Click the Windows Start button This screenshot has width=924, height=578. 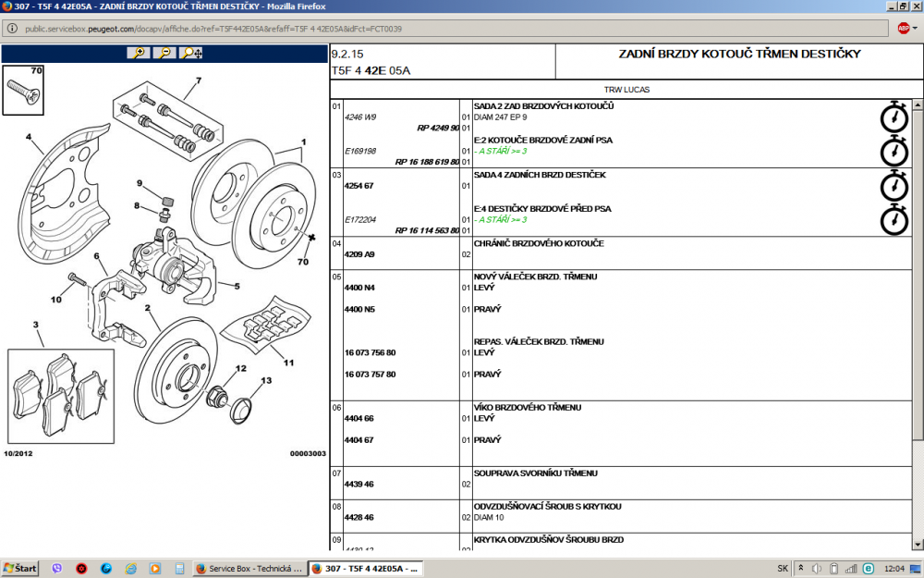pyautogui.click(x=20, y=569)
